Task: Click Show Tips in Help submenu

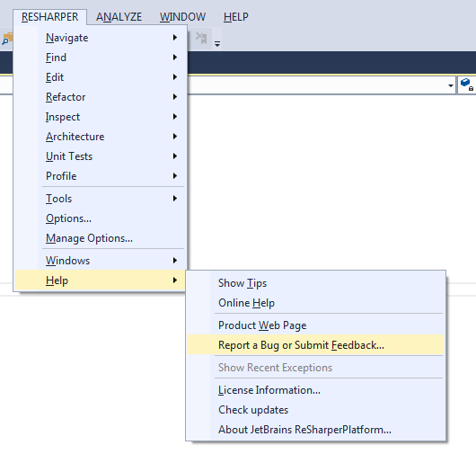Action: coord(315,283)
